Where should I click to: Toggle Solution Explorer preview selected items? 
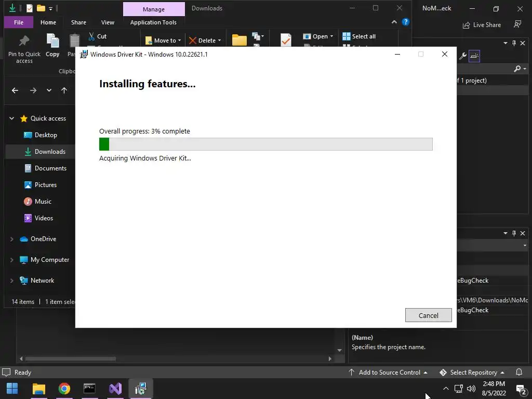click(474, 56)
